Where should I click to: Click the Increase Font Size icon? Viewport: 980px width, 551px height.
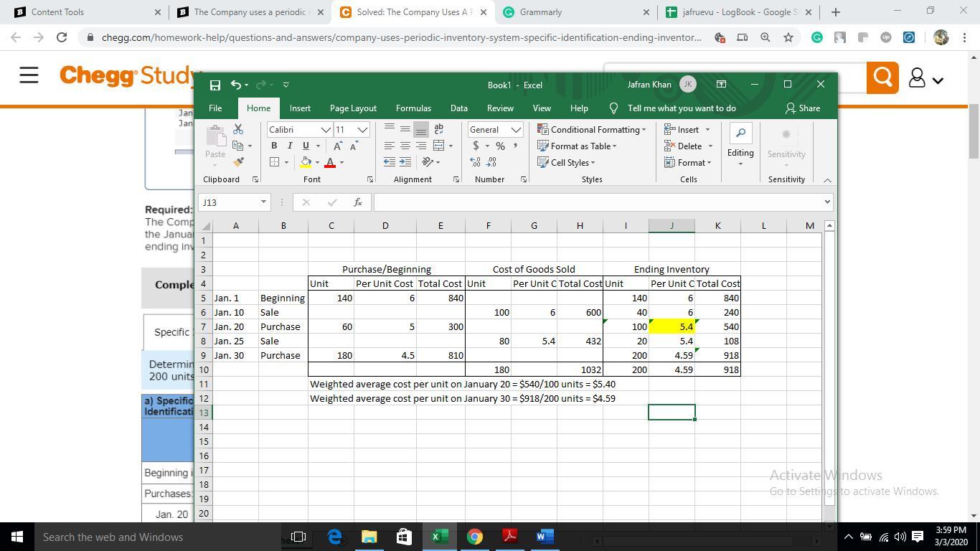coord(337,146)
